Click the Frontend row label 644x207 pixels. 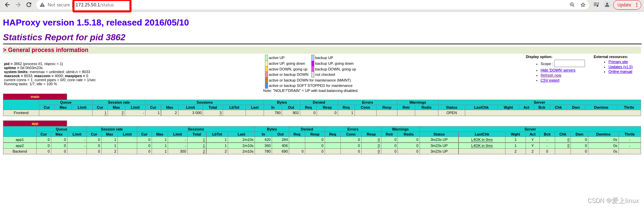coord(21,113)
